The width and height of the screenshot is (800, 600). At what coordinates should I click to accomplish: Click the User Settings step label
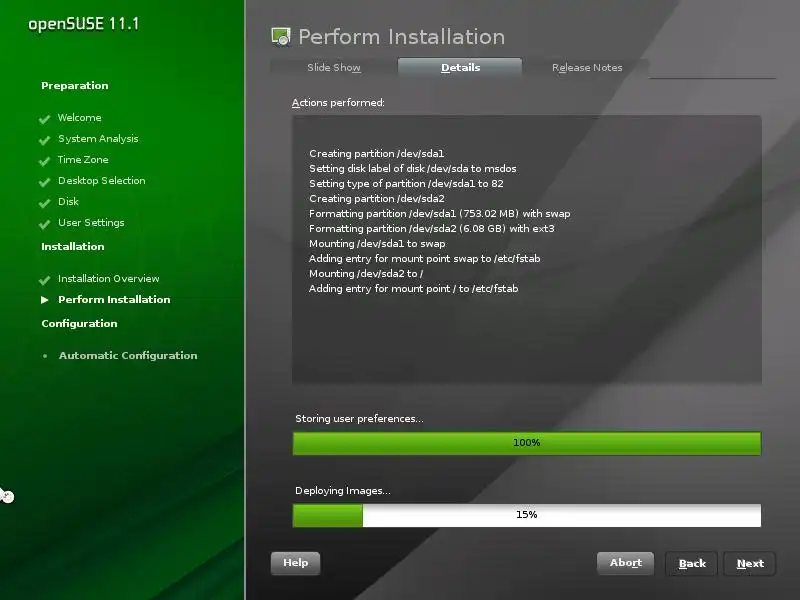[x=91, y=222]
